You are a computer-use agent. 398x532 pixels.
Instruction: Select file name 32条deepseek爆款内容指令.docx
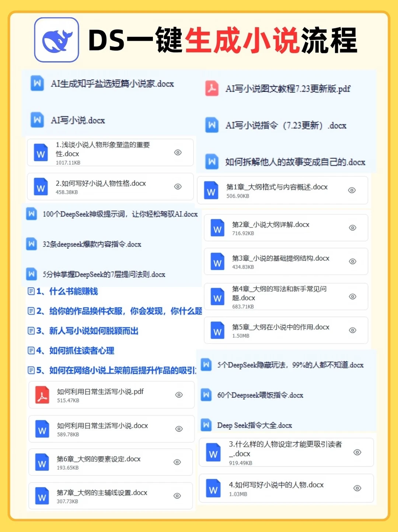point(92,244)
